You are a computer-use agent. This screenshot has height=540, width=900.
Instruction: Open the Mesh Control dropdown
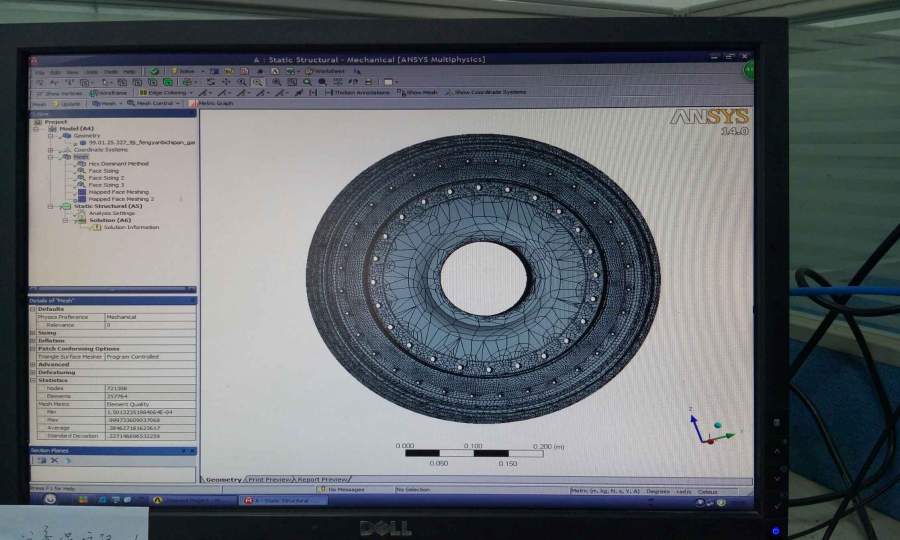[x=153, y=103]
